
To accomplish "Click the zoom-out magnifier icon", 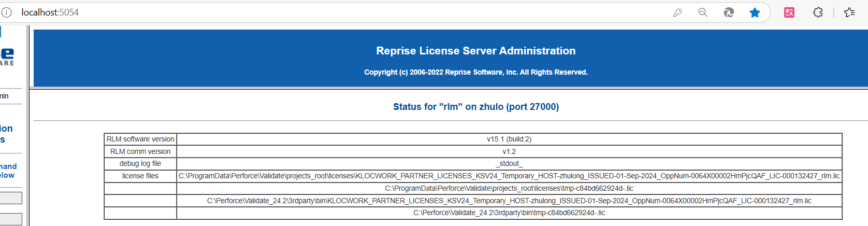I will click(703, 12).
